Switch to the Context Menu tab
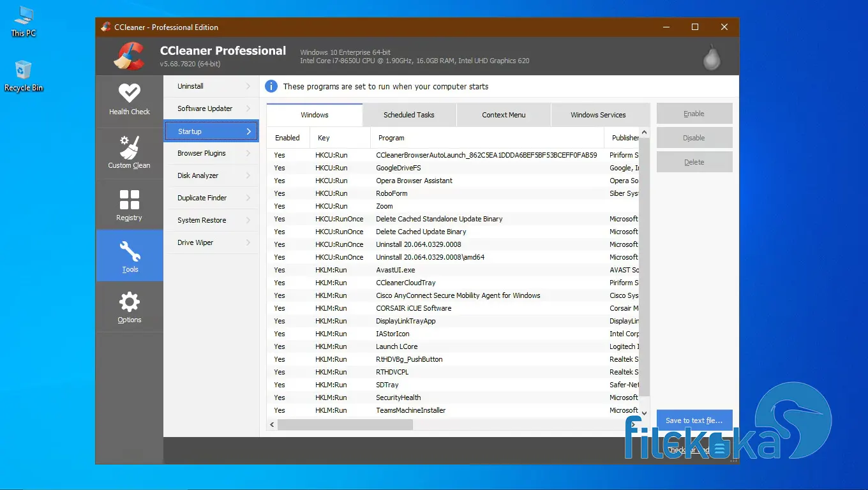The width and height of the screenshot is (868, 490). [x=504, y=115]
